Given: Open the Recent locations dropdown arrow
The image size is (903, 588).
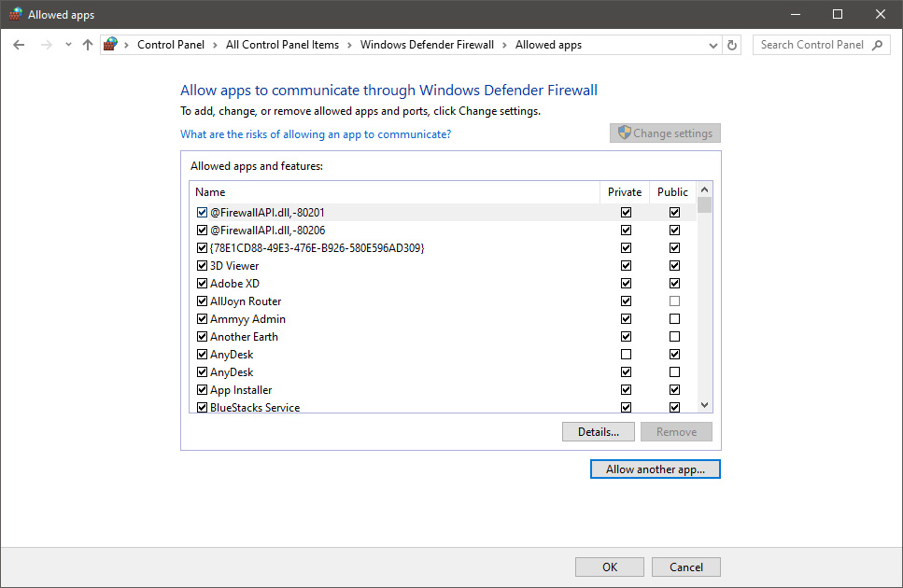Looking at the screenshot, I should coord(68,45).
